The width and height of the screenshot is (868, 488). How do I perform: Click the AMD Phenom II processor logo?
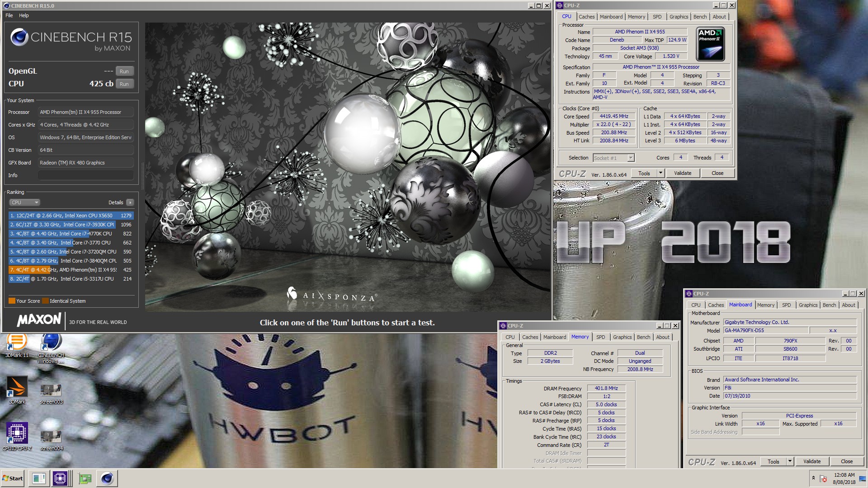(x=710, y=44)
